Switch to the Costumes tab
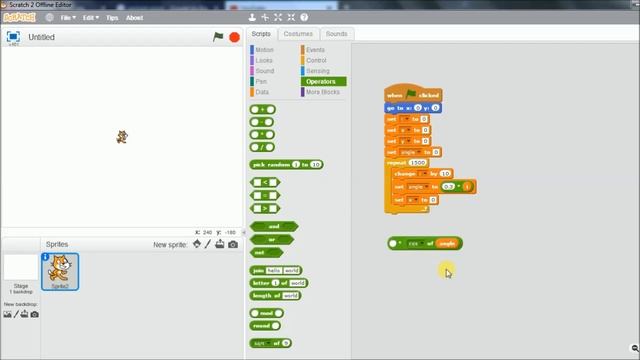 pyautogui.click(x=298, y=34)
